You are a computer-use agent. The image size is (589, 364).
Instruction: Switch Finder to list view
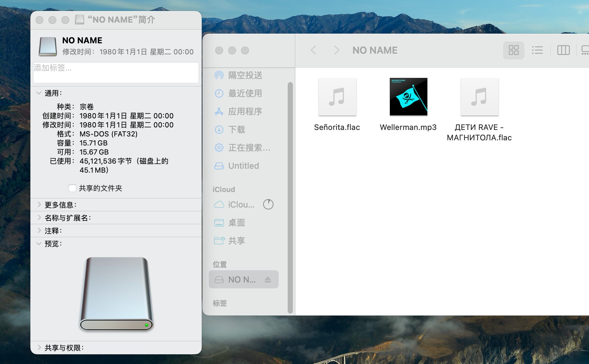tap(538, 50)
